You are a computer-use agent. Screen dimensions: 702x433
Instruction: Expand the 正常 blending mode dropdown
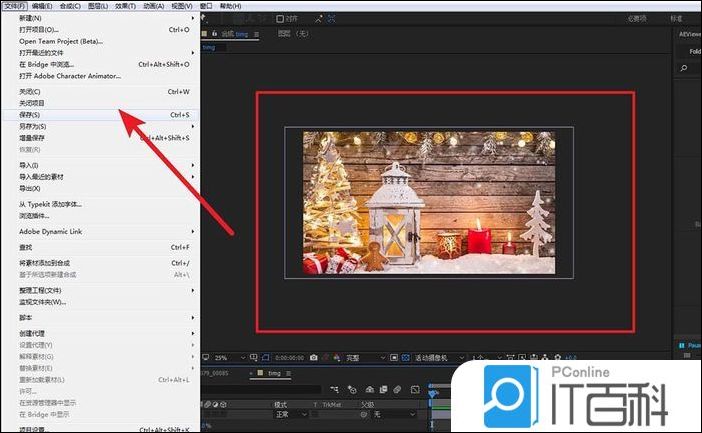290,415
